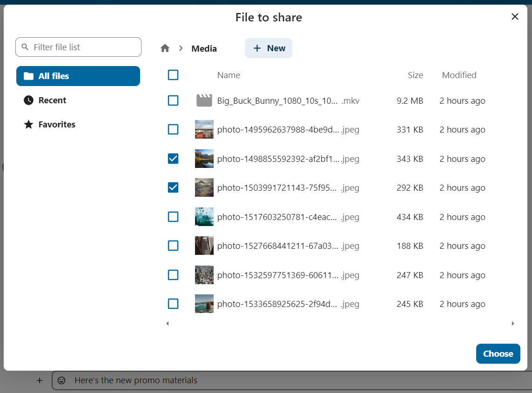Screen dimensions: 532x393
Task: Click the plus attachment icon near the message bar
Action: pos(40,380)
